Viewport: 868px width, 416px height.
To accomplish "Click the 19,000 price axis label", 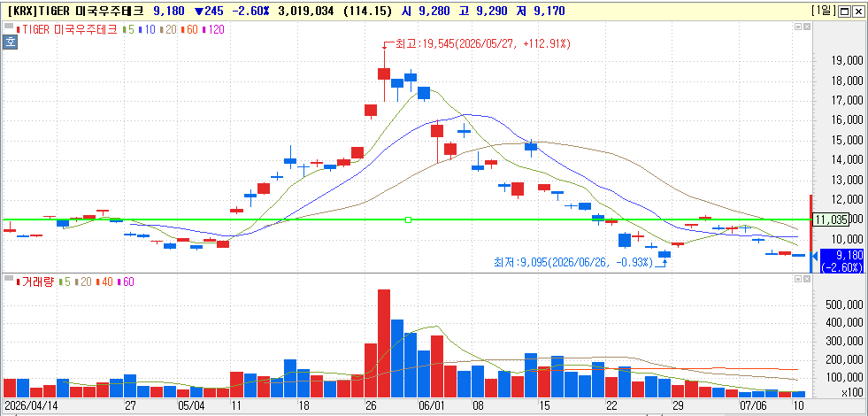I will click(848, 60).
